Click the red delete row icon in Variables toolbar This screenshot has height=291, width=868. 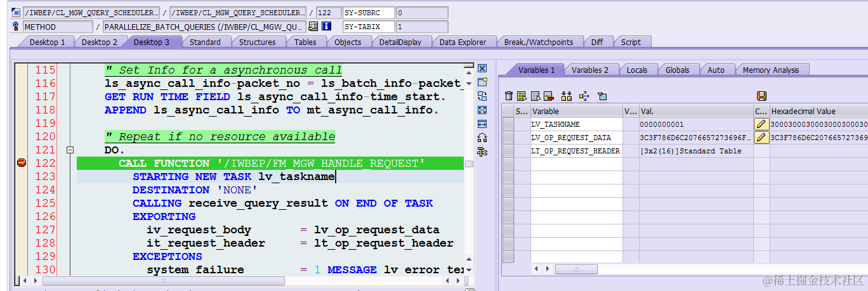tap(549, 96)
